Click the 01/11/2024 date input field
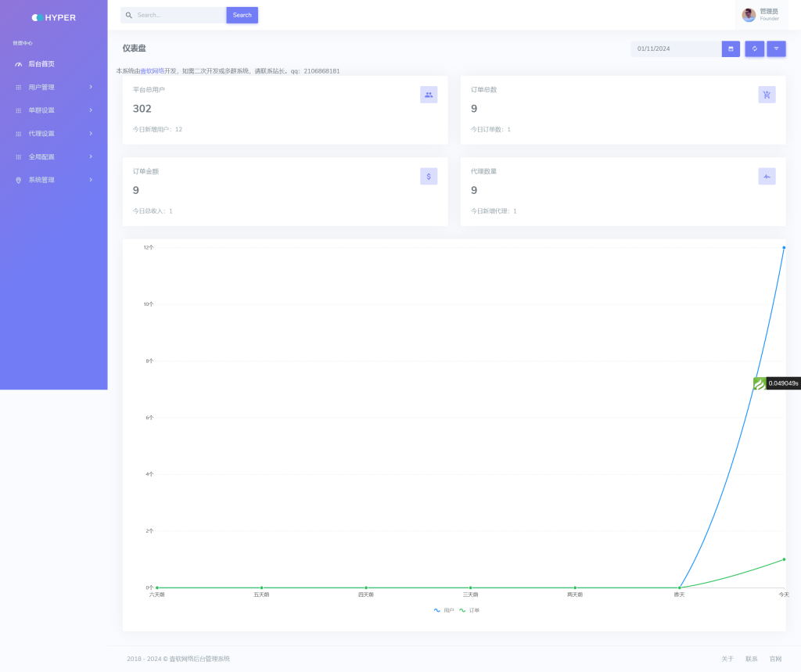The height and width of the screenshot is (672, 801). point(675,49)
